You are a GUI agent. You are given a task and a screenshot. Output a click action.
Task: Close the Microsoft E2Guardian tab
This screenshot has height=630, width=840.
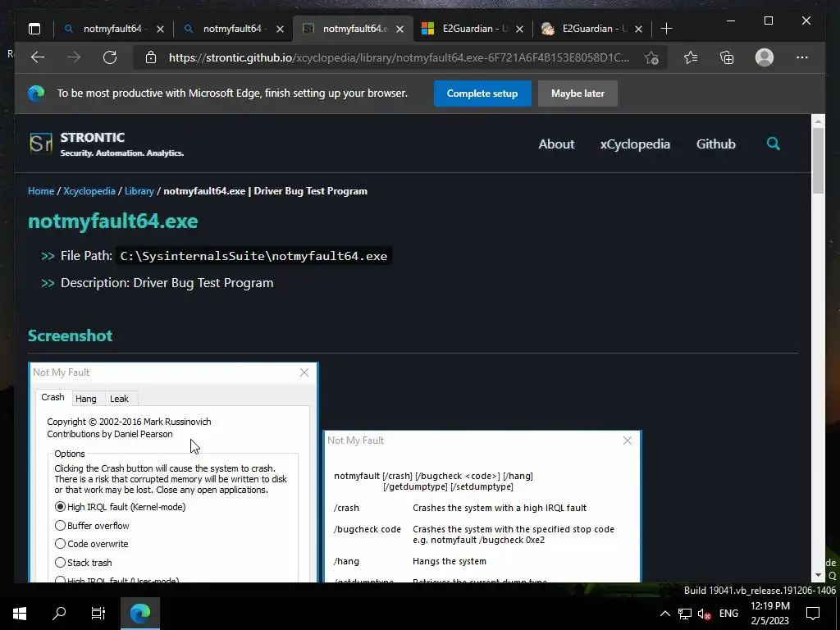coord(519,29)
